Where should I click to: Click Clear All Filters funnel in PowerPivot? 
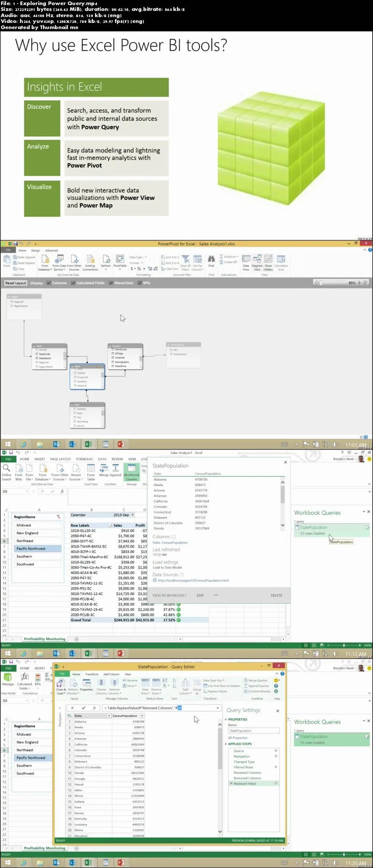point(185,262)
